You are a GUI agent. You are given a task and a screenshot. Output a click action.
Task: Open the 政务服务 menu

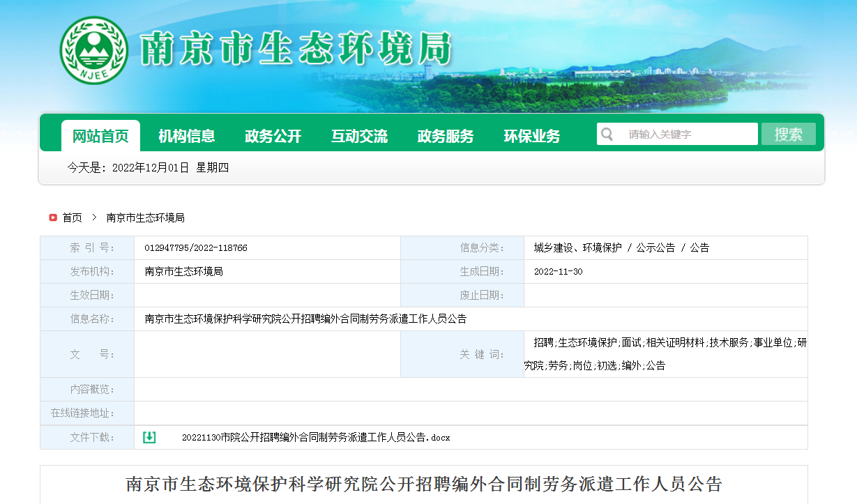[446, 136]
